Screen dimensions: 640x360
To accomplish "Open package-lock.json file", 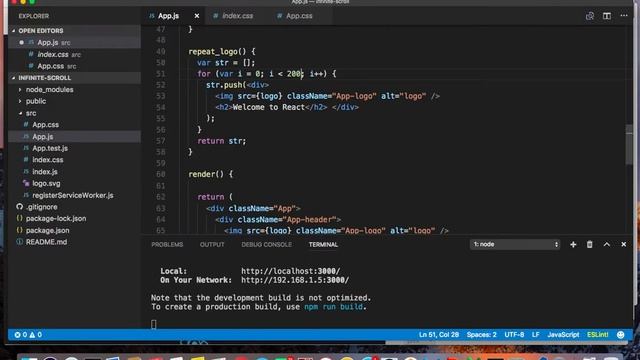I will 74,219.
